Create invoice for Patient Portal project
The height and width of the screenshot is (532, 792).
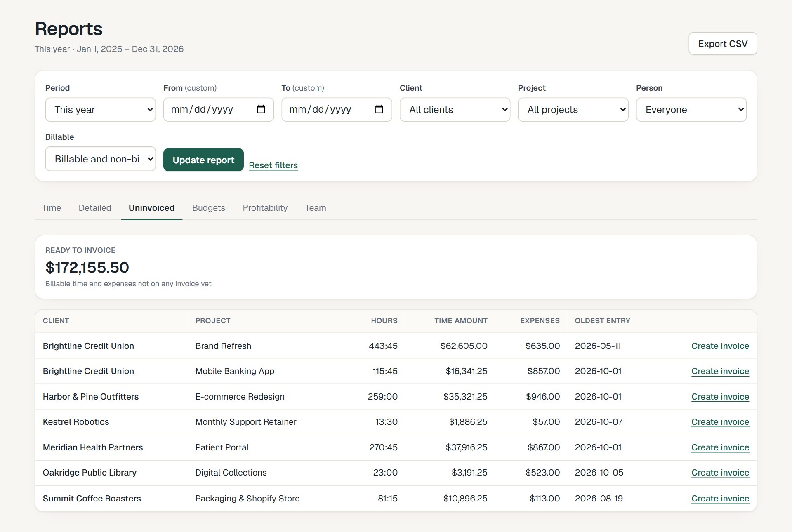click(720, 447)
